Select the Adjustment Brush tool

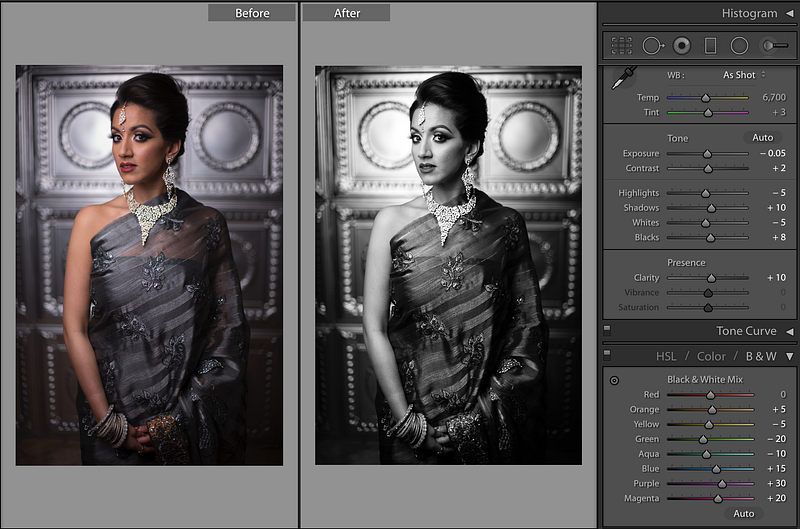click(x=775, y=46)
